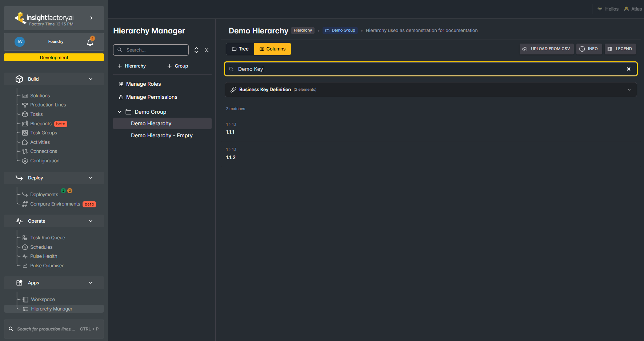Select the Atlas theme option
The image size is (644, 341).
(x=633, y=9)
